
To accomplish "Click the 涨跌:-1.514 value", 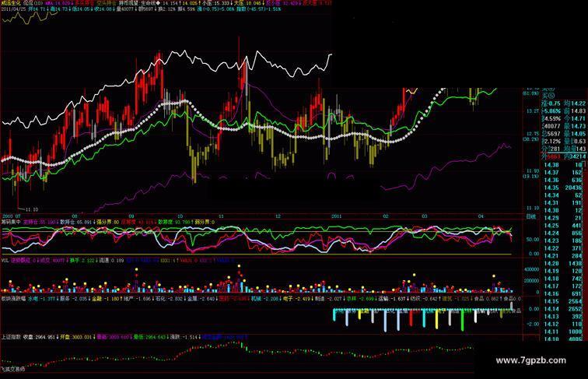I will (x=184, y=337).
